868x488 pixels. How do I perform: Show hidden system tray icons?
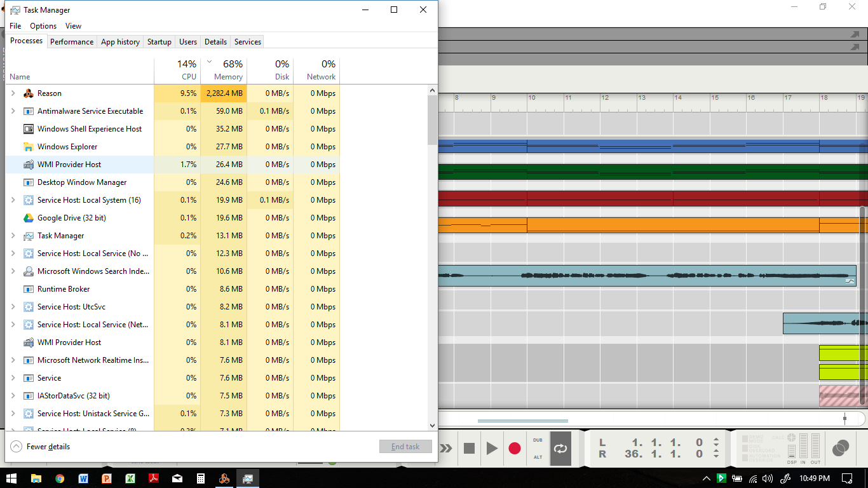[707, 478]
